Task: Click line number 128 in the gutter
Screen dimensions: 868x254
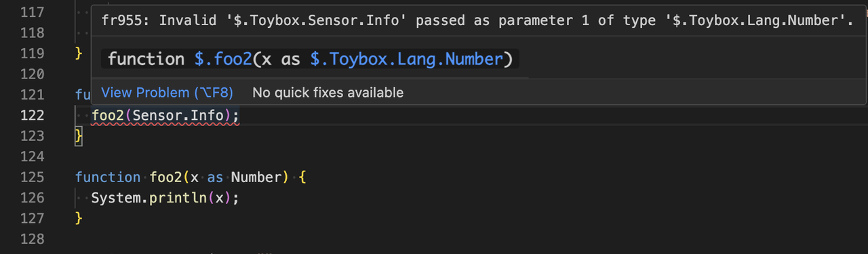Action: (x=33, y=239)
